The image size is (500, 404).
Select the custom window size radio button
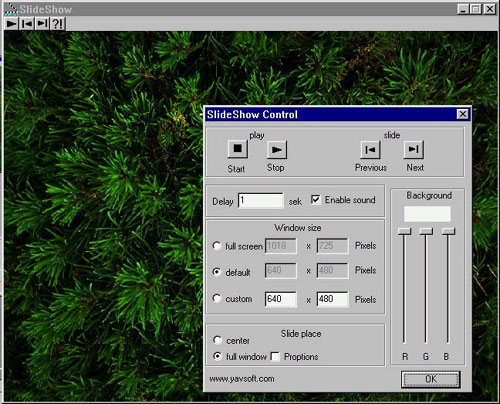pyautogui.click(x=217, y=298)
